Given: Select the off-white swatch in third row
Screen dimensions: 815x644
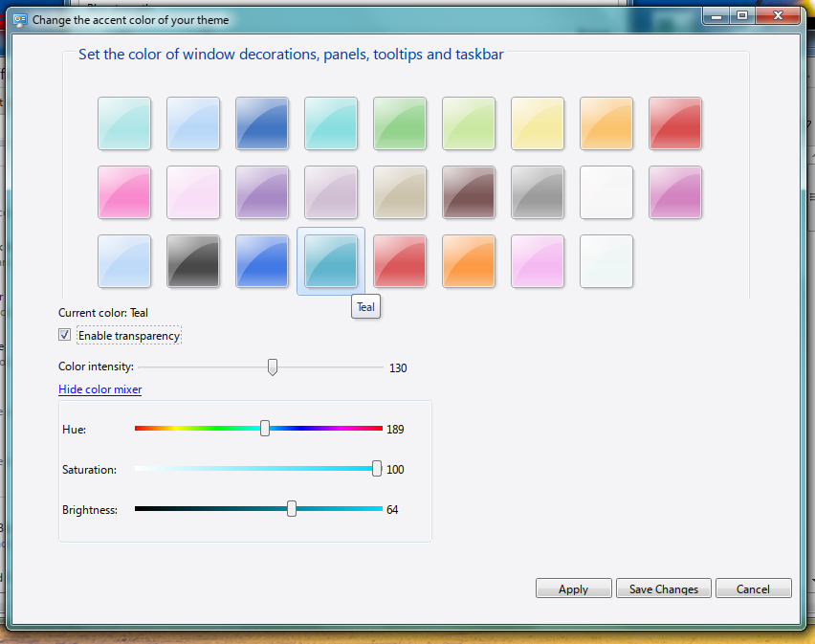Looking at the screenshot, I should pos(606,261).
